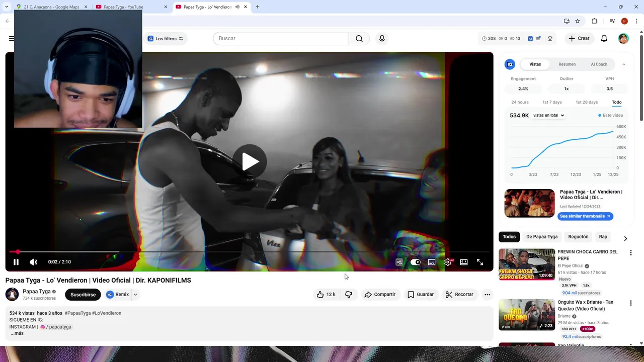Pause the video with the pause button
This screenshot has width=644, height=362.
16,262
